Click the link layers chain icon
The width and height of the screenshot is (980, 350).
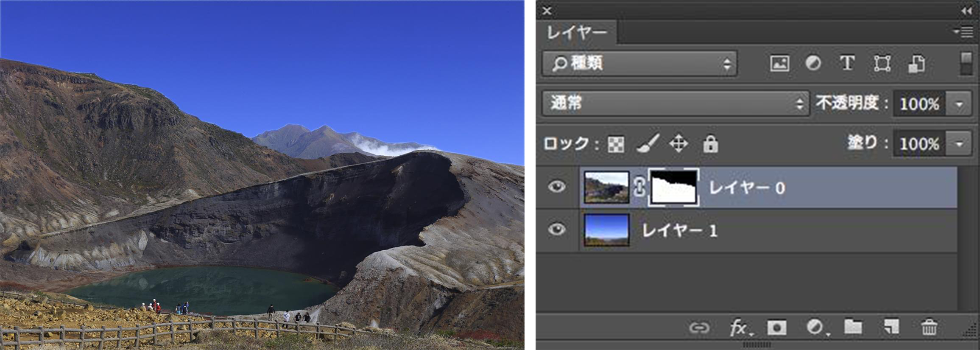pos(699,328)
